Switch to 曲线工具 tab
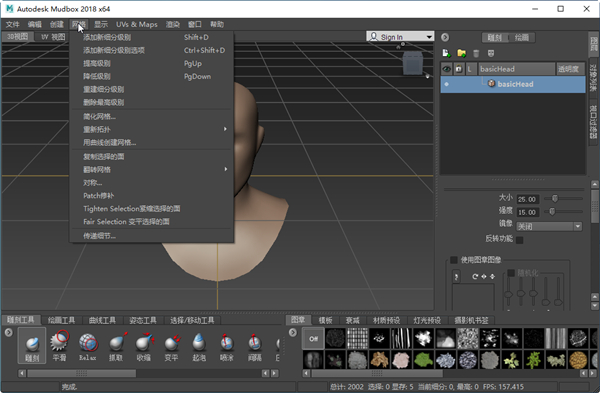 coord(102,320)
